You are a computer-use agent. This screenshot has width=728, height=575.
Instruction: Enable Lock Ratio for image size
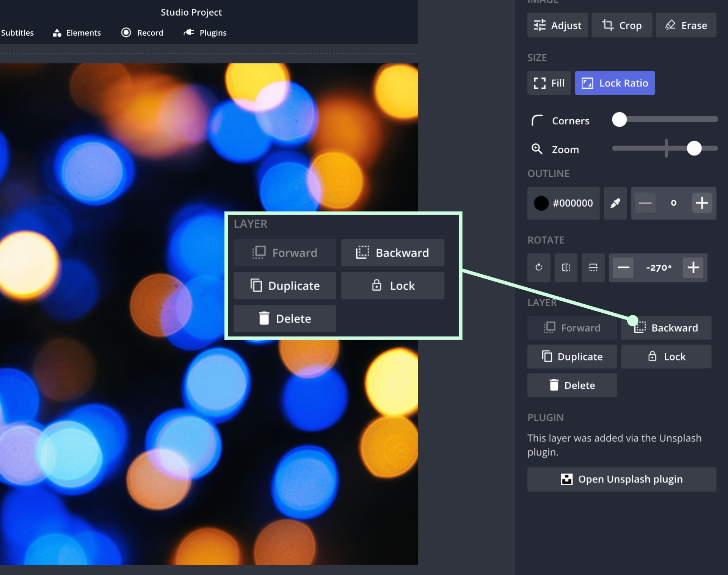[615, 83]
